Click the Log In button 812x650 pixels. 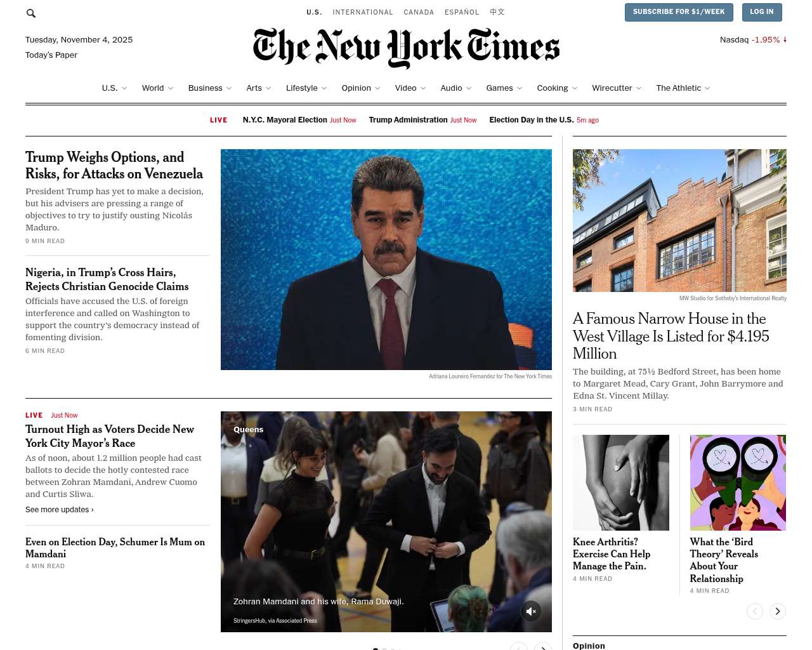point(761,12)
